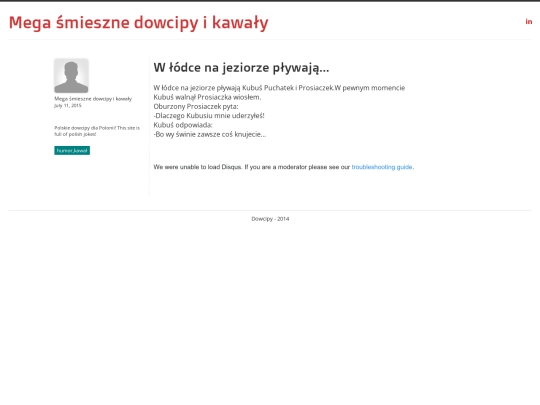Click the footer text 'Dowcipy - 2014'
This screenshot has width=540, height=405.
tap(270, 219)
